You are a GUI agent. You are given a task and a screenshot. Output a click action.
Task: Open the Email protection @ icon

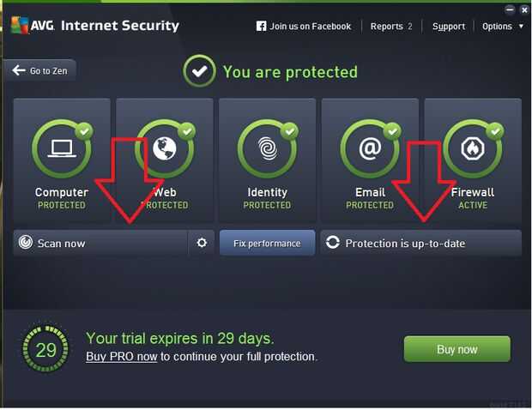(x=370, y=148)
